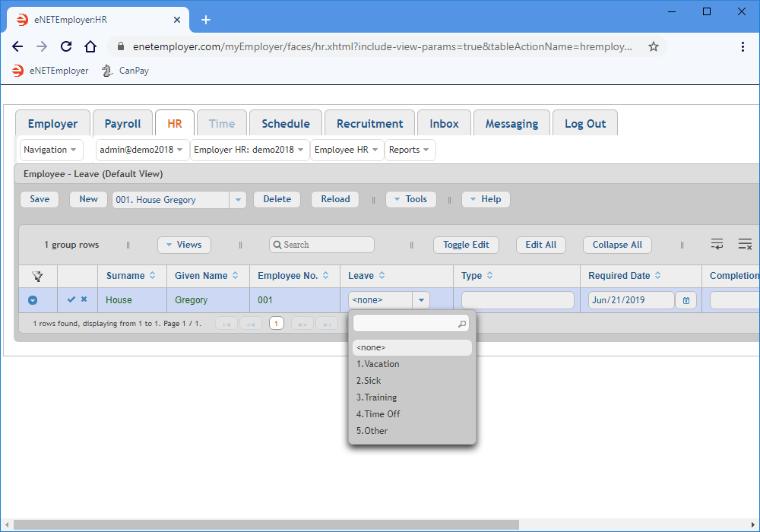This screenshot has height=532, width=760.
Task: Click the Save button
Action: coord(40,199)
